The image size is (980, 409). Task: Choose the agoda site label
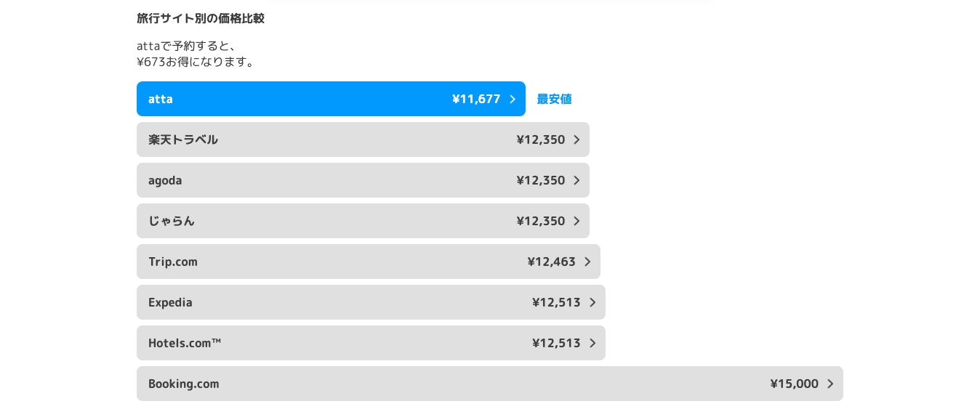tap(165, 180)
